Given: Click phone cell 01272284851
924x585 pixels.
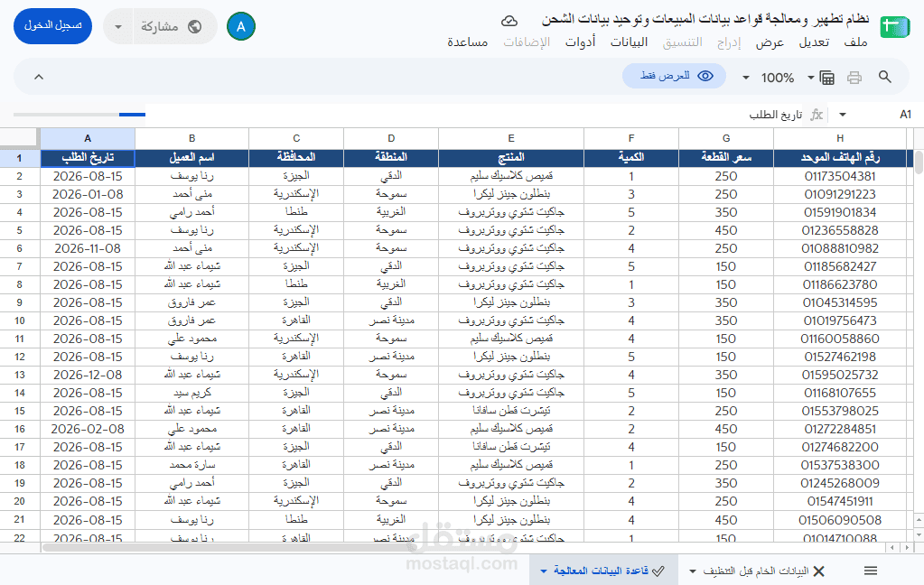Looking at the screenshot, I should (x=840, y=429).
